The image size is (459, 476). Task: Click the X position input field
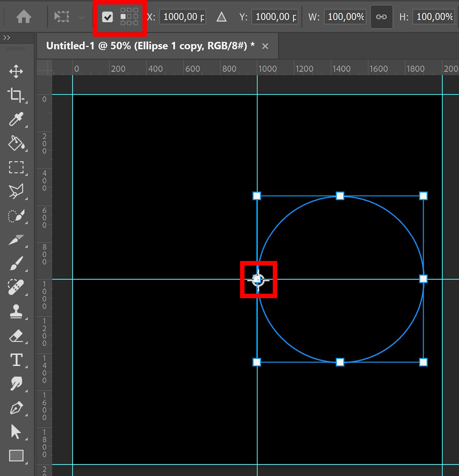(x=183, y=17)
